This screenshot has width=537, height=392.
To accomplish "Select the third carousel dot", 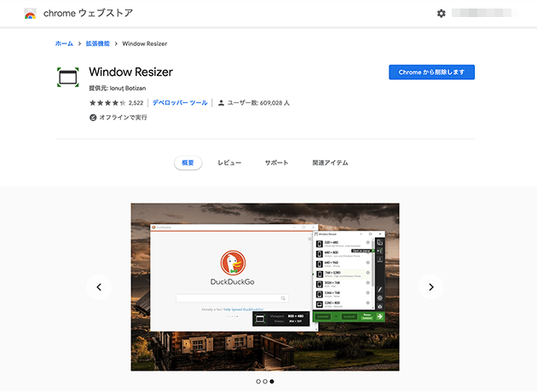I will (x=272, y=382).
